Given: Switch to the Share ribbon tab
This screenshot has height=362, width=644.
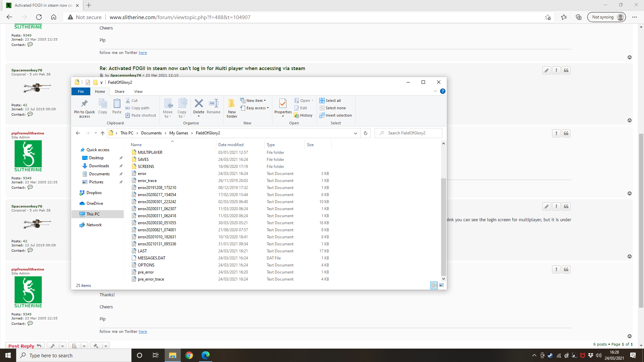Looking at the screenshot, I should 119,91.
